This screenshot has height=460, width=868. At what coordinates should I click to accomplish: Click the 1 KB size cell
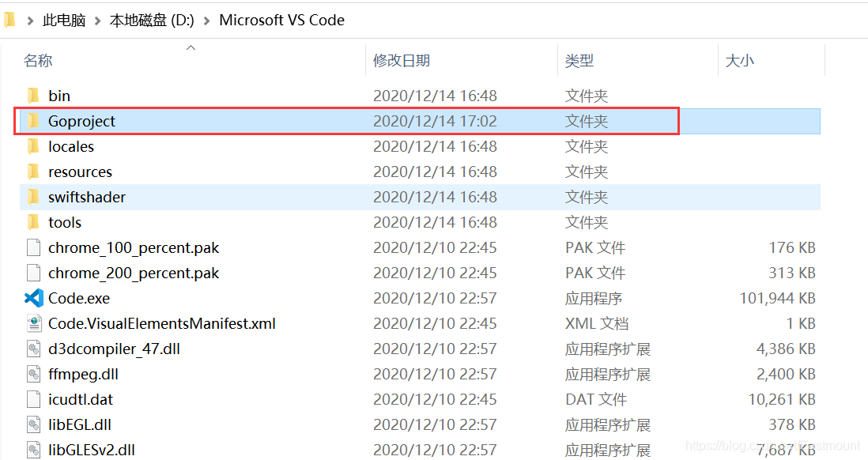pos(801,323)
